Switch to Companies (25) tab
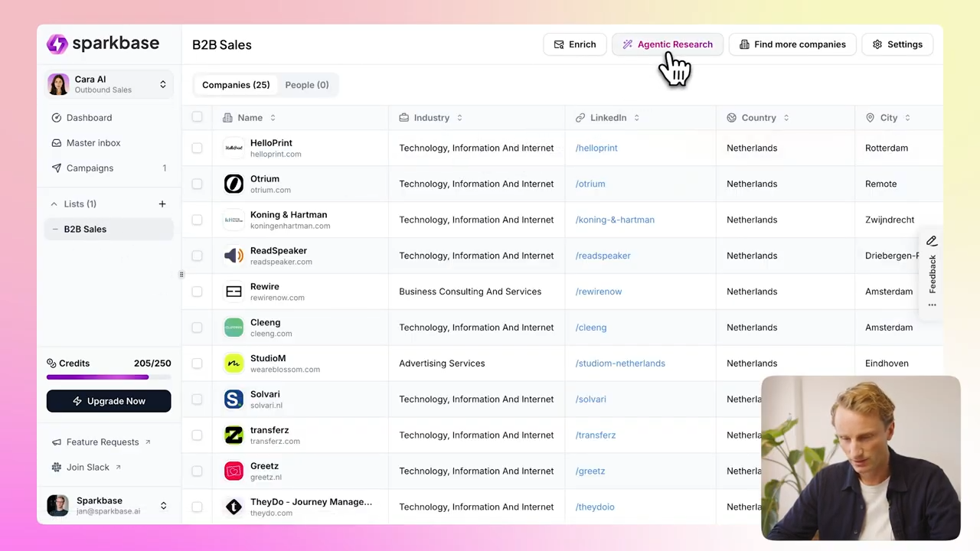 point(236,85)
